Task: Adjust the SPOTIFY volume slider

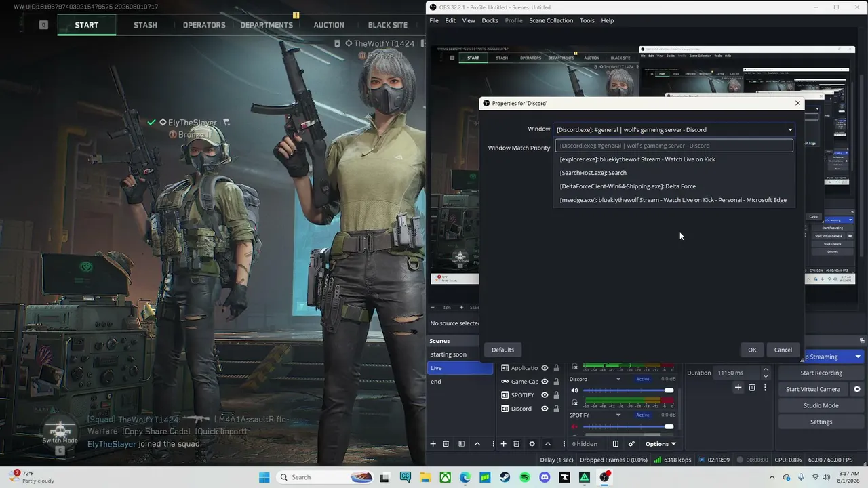Action: click(628, 426)
